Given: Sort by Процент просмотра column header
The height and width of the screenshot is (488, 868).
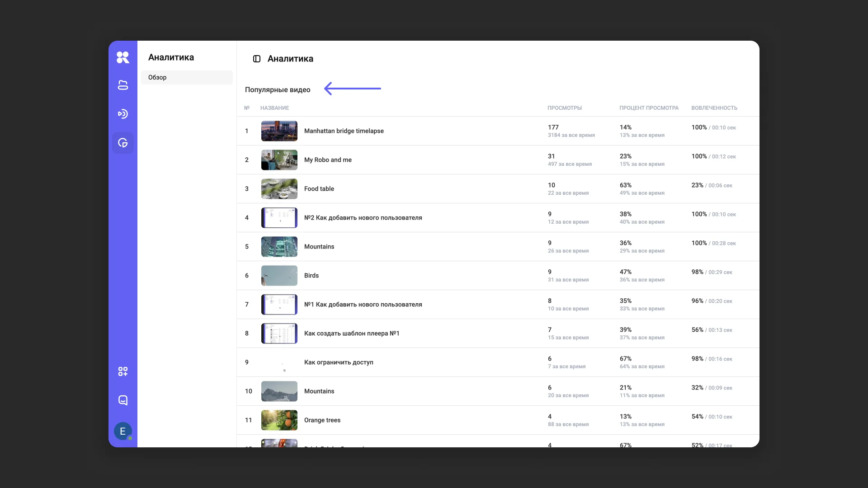Looking at the screenshot, I should coord(649,108).
